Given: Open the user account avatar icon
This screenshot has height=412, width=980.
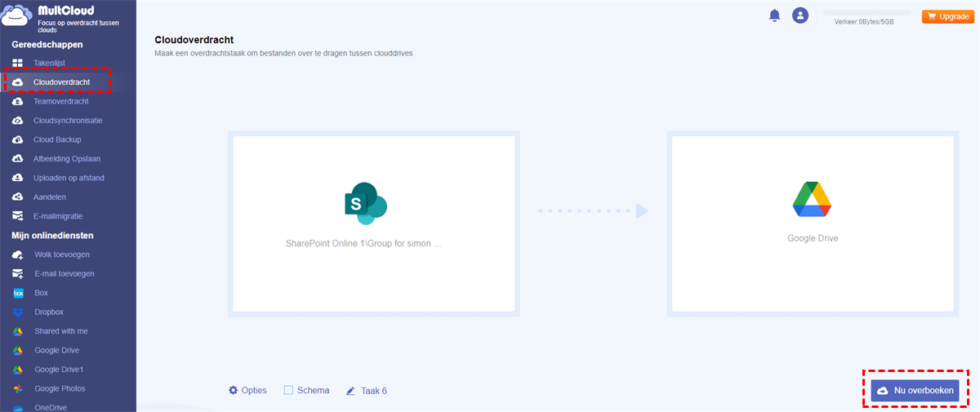Looking at the screenshot, I should [x=800, y=16].
